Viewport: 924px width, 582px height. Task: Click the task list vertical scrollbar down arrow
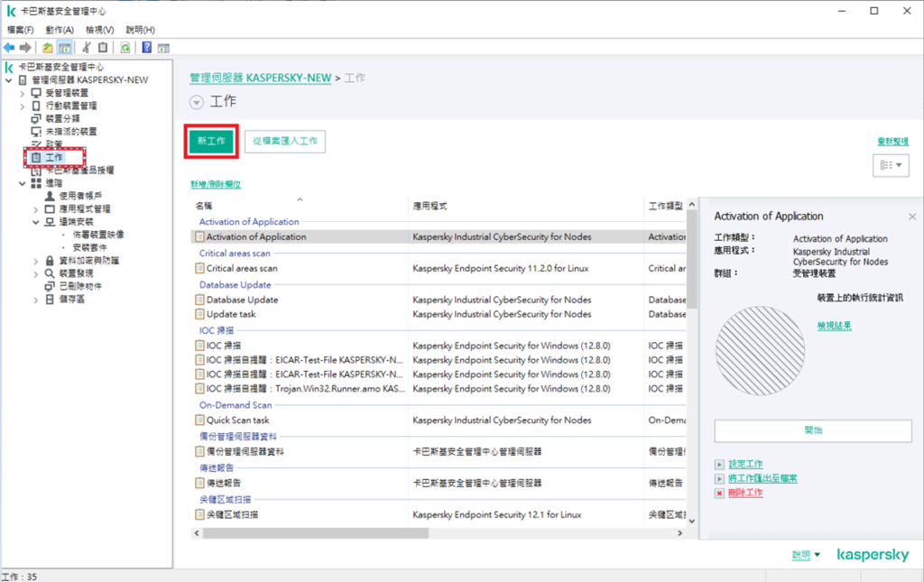click(x=691, y=520)
